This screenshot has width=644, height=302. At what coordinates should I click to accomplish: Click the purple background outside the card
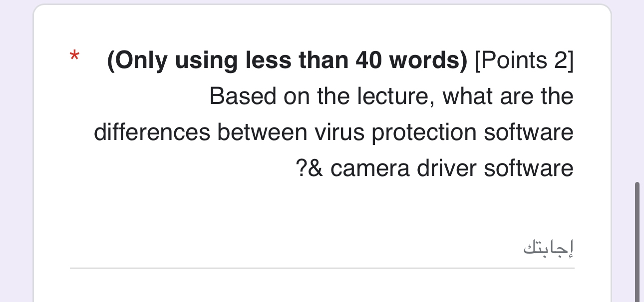(x=15, y=150)
